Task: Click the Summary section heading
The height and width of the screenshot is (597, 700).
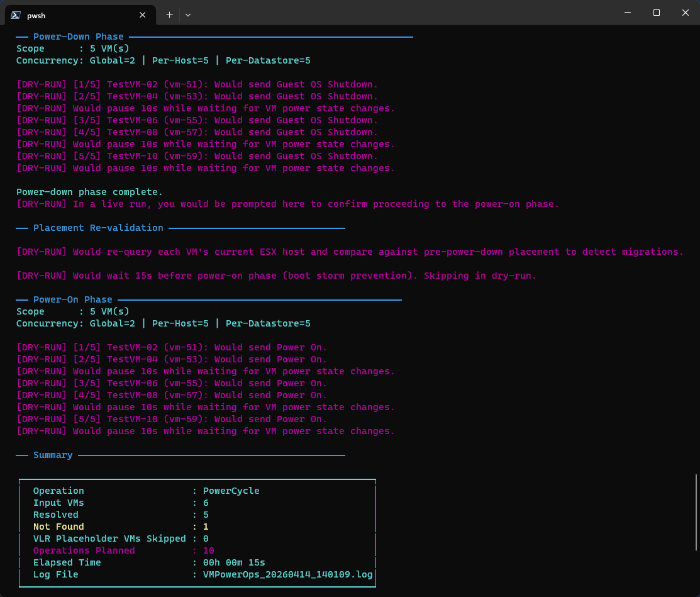Action: pos(53,455)
